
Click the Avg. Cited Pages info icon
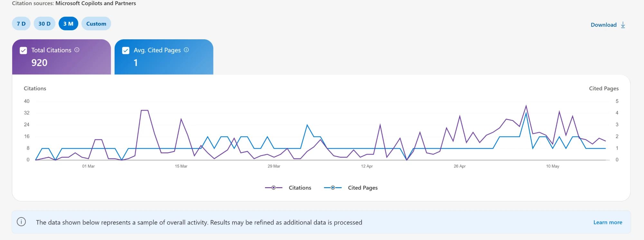186,50
